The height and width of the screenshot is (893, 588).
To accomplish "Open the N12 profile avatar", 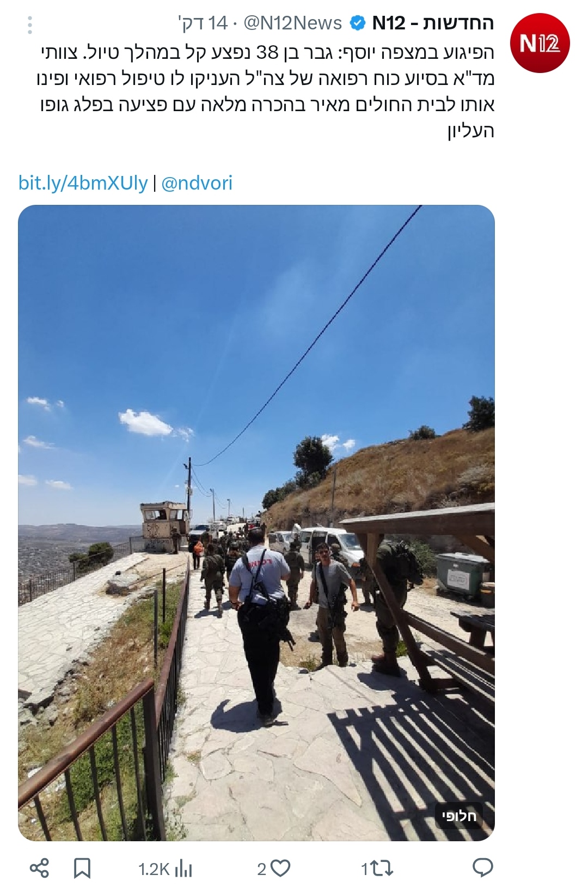I will [540, 43].
